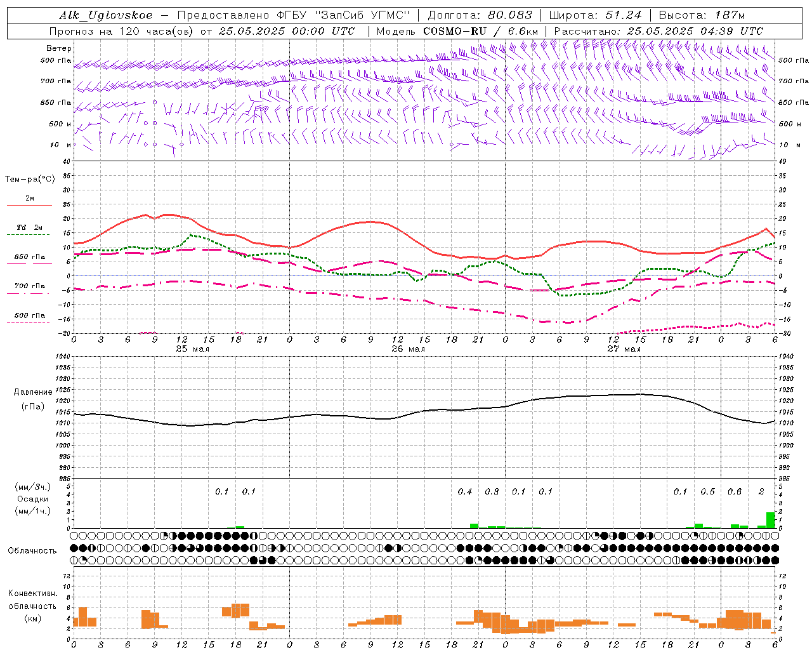Select the model label COSMO-RU / 6.6км

pos(481,30)
